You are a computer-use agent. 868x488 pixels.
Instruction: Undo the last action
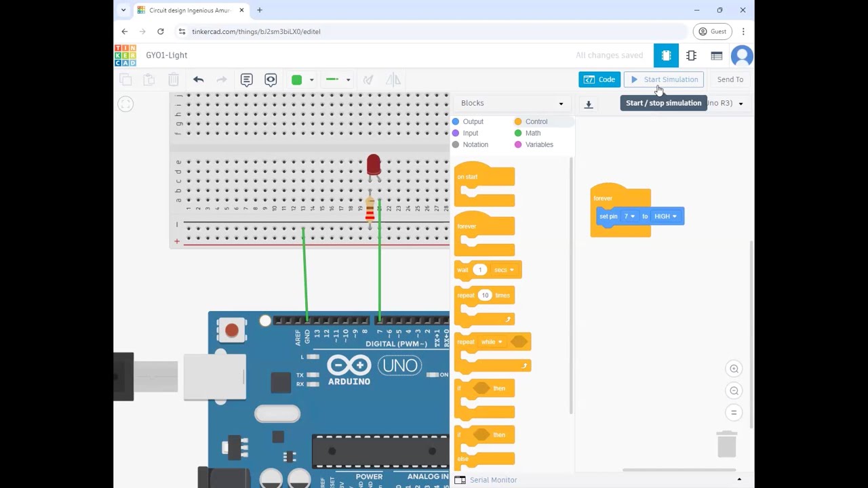coord(198,80)
